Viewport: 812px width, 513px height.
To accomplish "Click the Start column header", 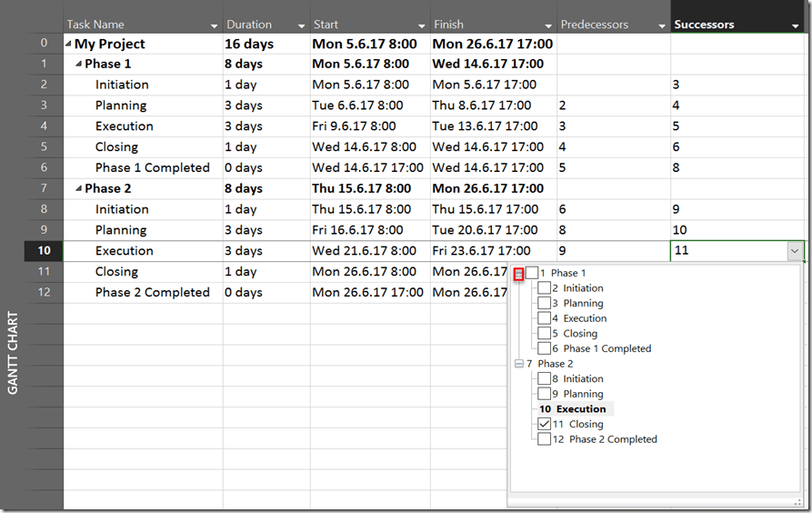I will [x=362, y=25].
